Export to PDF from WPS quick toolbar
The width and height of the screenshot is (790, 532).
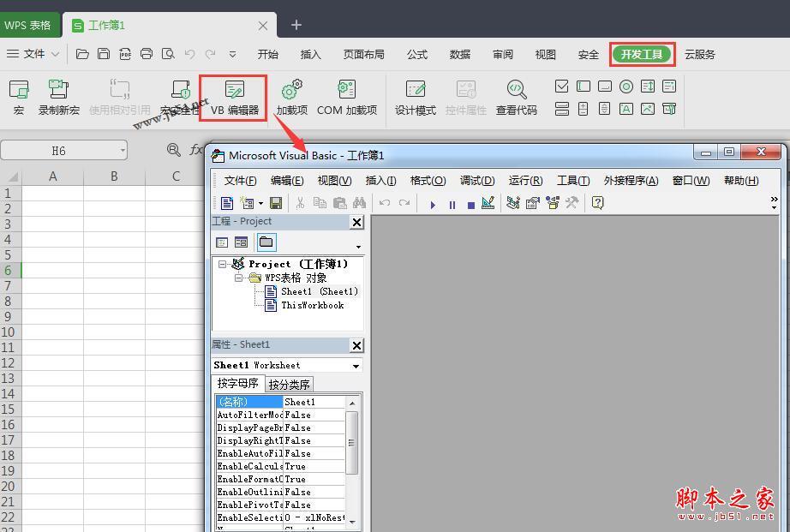(x=125, y=54)
